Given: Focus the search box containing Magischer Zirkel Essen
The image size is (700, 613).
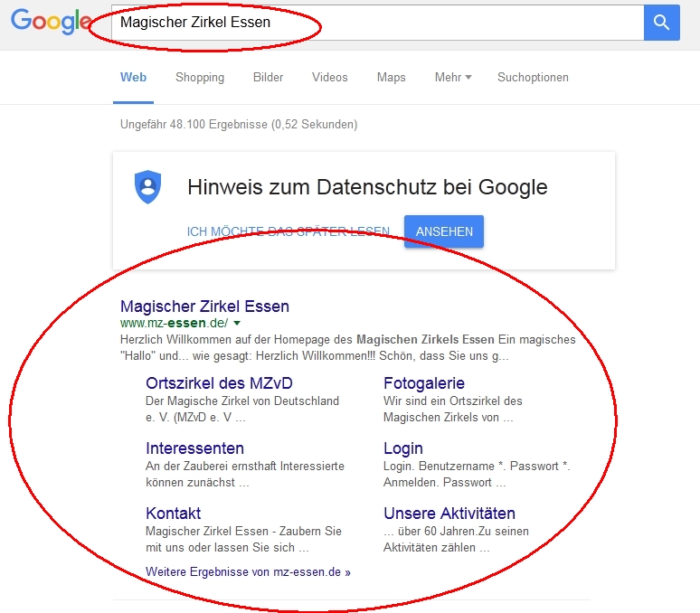Looking at the screenshot, I should pyautogui.click(x=378, y=23).
